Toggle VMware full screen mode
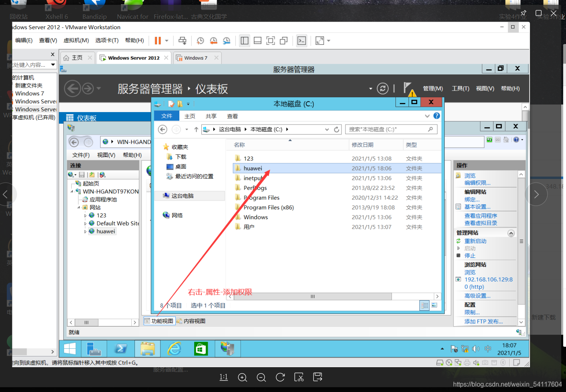 [271, 40]
